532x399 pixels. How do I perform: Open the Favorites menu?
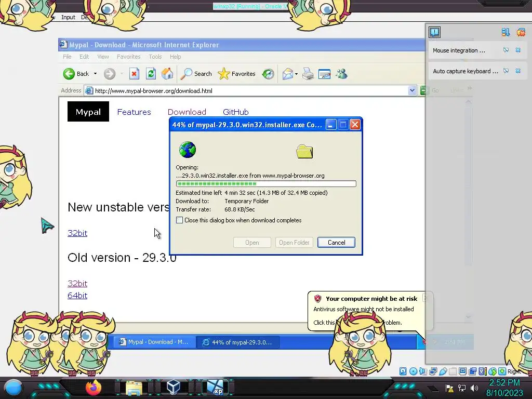coord(129,57)
